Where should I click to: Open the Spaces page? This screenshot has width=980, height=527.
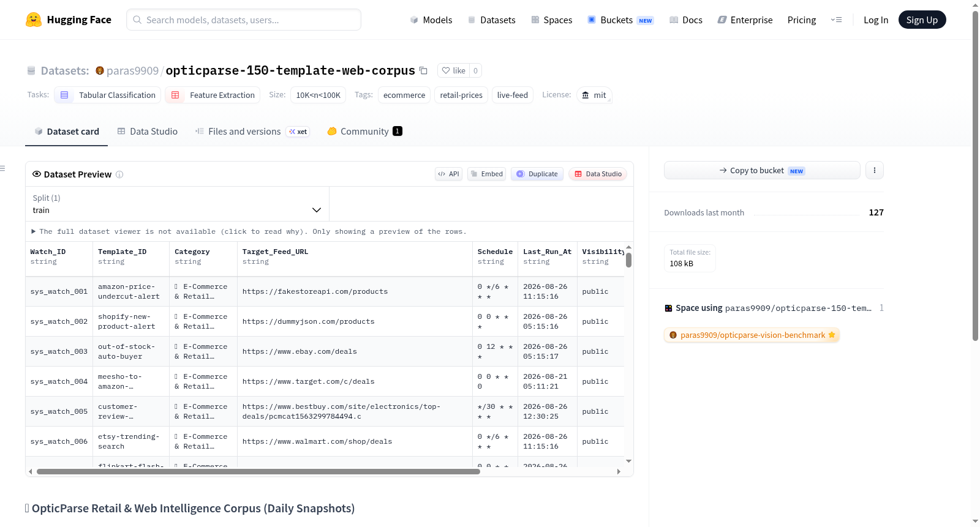pyautogui.click(x=551, y=20)
